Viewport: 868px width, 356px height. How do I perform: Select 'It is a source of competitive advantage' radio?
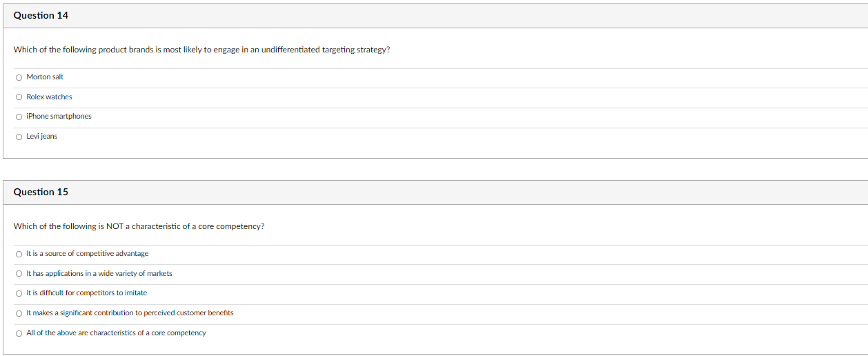[x=19, y=254]
